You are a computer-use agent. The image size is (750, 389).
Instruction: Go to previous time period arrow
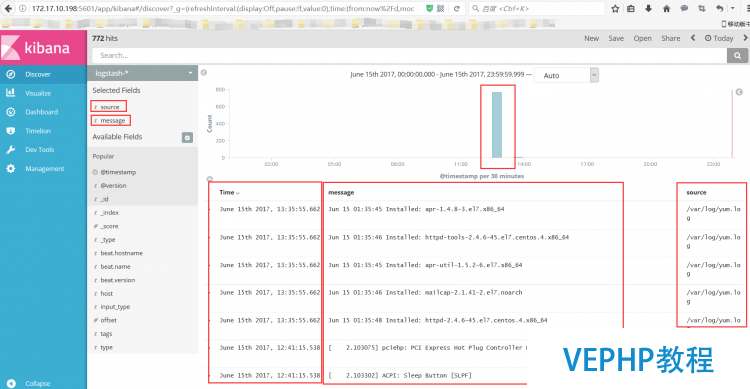(693, 38)
